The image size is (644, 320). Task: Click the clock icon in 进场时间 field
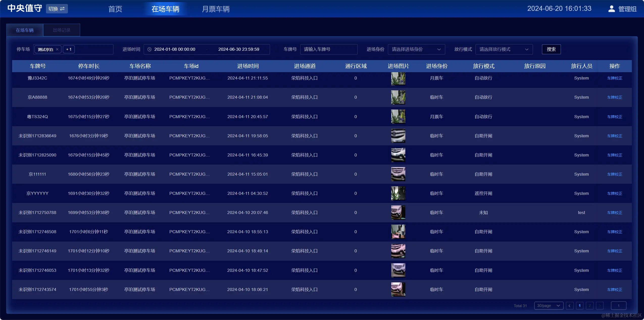click(x=149, y=49)
